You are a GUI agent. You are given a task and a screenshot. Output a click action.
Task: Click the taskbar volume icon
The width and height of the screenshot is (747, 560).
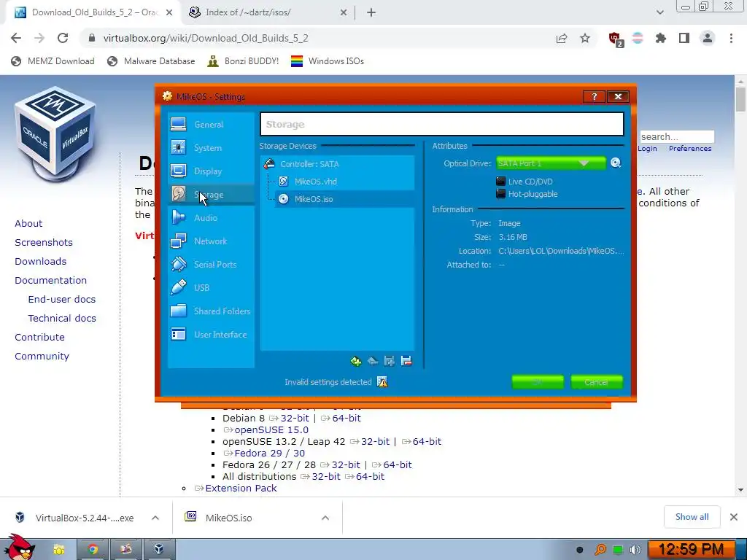click(635, 550)
